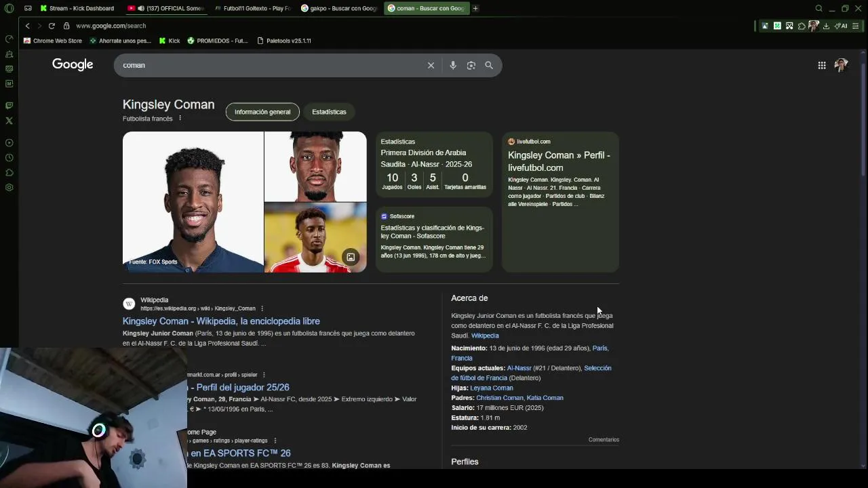Image resolution: width=868 pixels, height=488 pixels.
Task: Switch to the YouTube OFFICIAL tab
Action: [166, 8]
